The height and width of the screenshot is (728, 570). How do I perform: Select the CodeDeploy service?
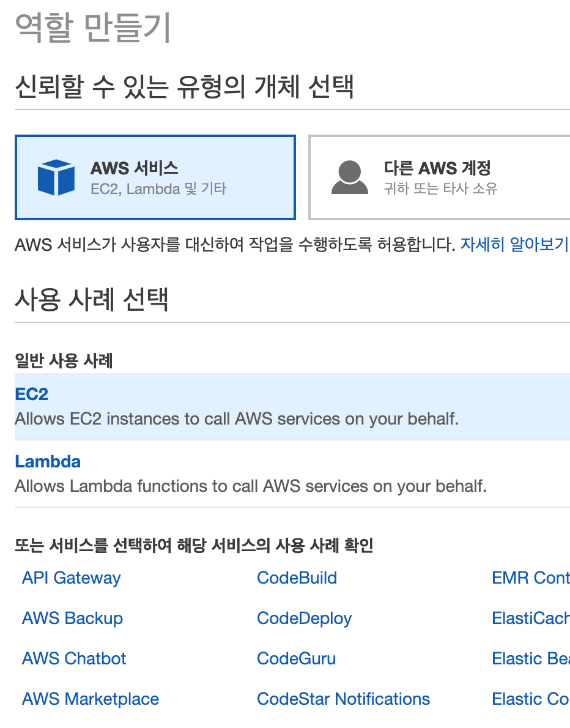[x=305, y=618]
